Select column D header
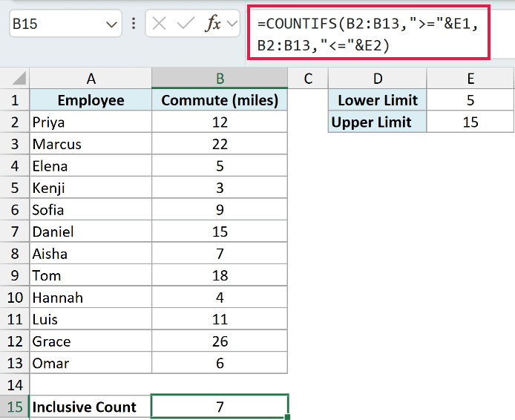 click(x=378, y=78)
